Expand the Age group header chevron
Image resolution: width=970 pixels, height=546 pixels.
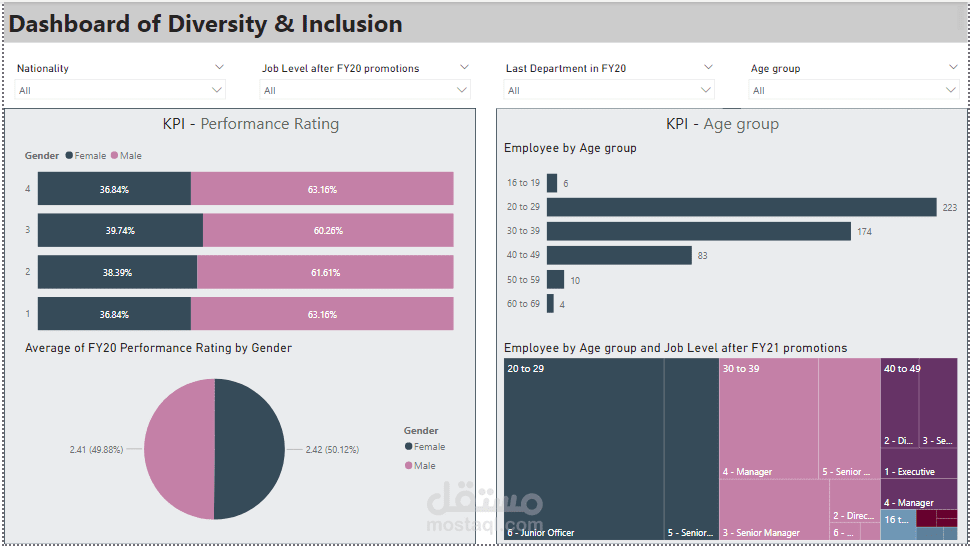953,67
